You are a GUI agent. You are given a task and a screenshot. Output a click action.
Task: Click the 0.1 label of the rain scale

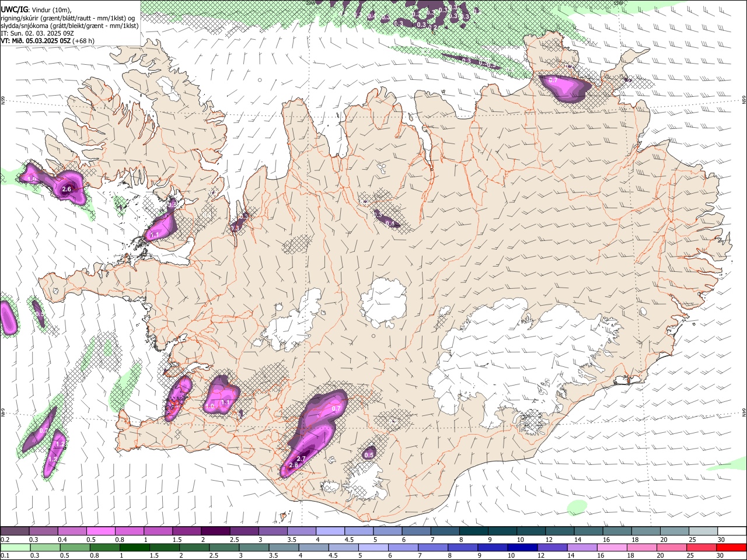[x=5, y=556]
